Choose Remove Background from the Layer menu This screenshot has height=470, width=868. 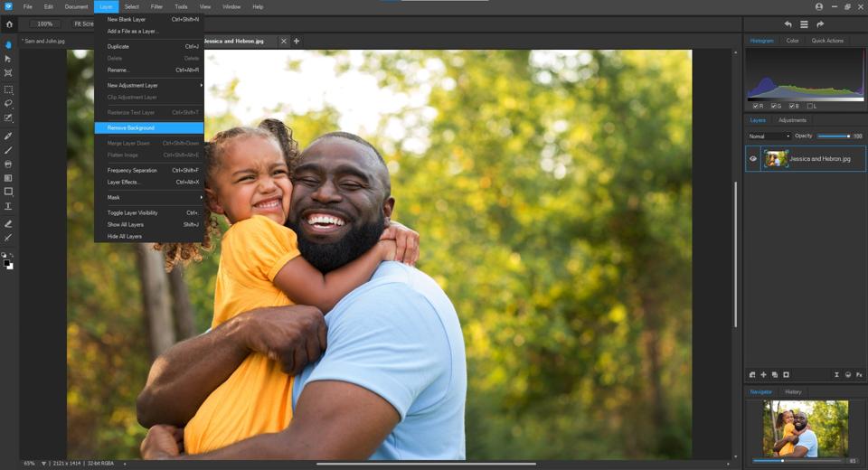[131, 128]
